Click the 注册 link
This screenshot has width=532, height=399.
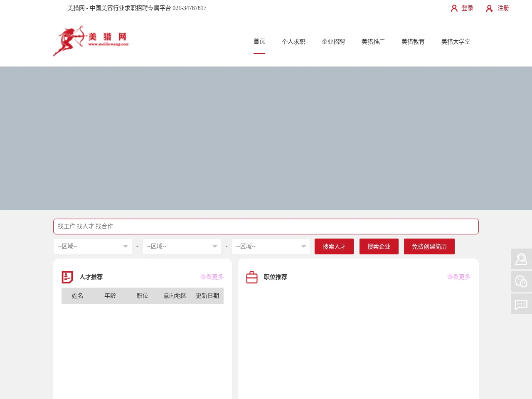(x=503, y=8)
